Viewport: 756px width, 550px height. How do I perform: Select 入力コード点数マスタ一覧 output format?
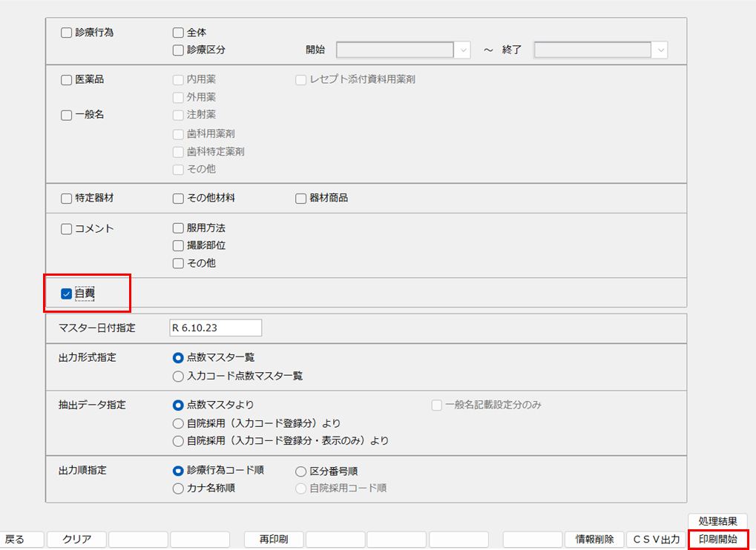click(178, 377)
